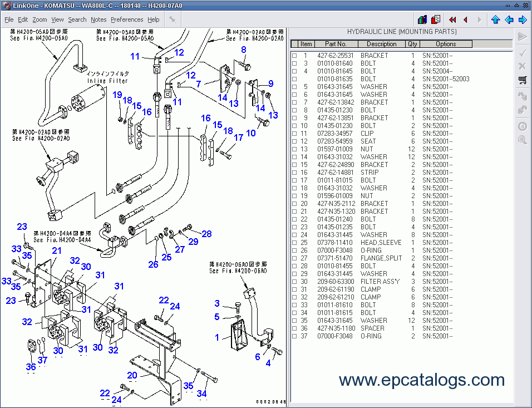
Task: Click callout 17 in the diagram
Action: pyautogui.click(x=239, y=138)
